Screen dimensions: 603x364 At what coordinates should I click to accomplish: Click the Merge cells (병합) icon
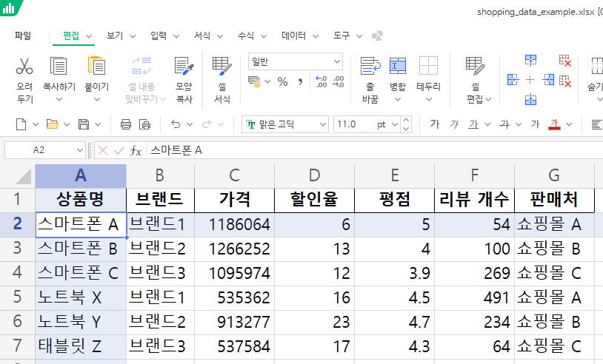tap(398, 67)
